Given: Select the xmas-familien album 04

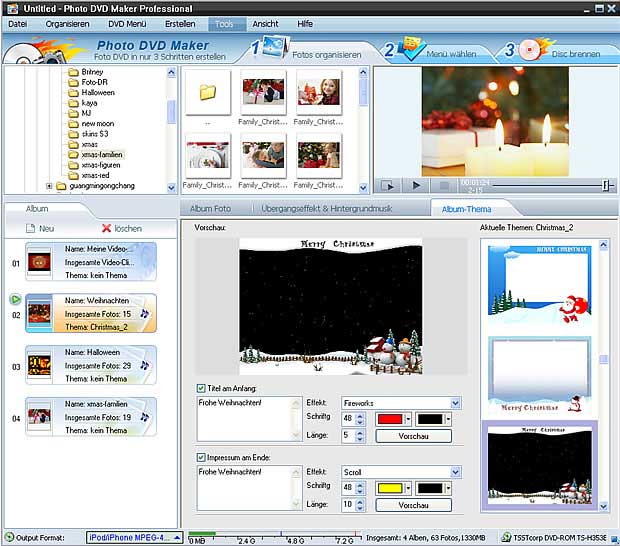Looking at the screenshot, I should tap(91, 417).
